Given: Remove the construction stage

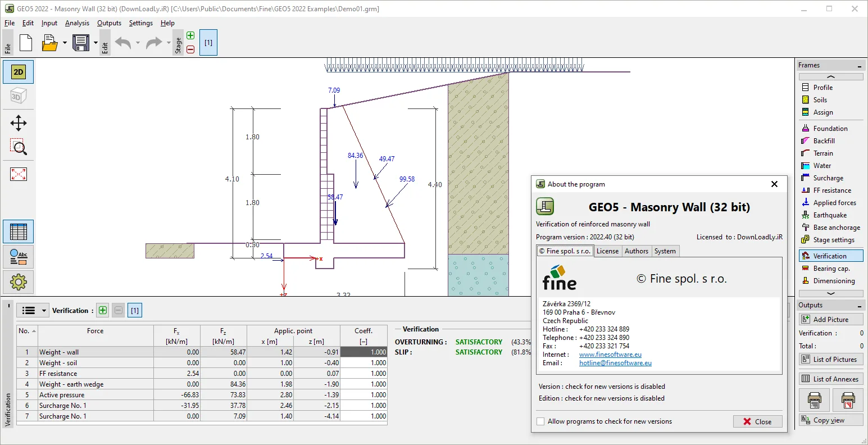Looking at the screenshot, I should 190,49.
